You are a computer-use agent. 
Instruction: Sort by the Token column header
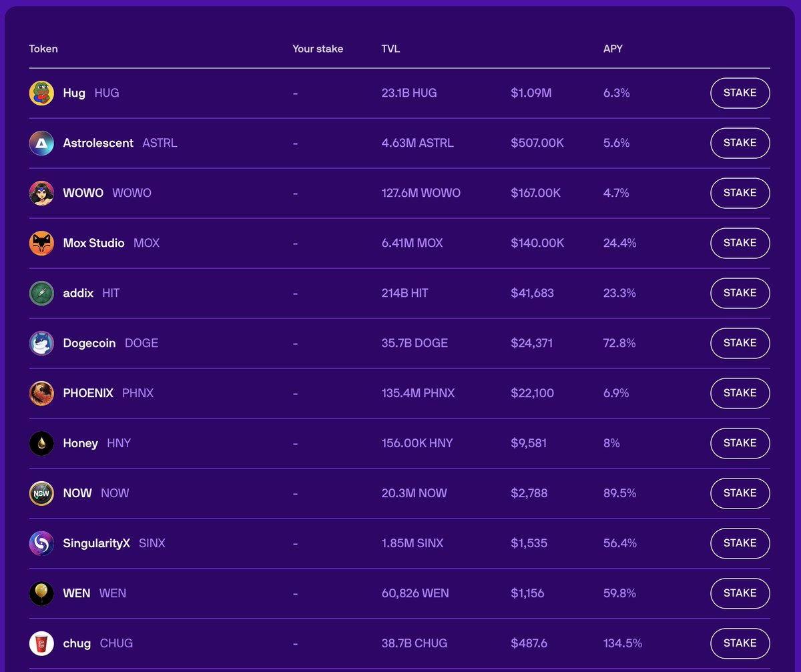click(43, 49)
